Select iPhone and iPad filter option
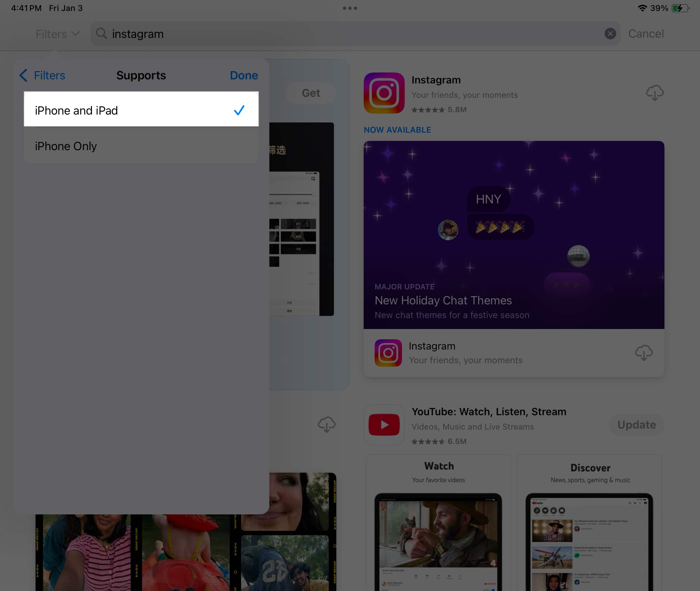The height and width of the screenshot is (591, 700). coord(140,110)
